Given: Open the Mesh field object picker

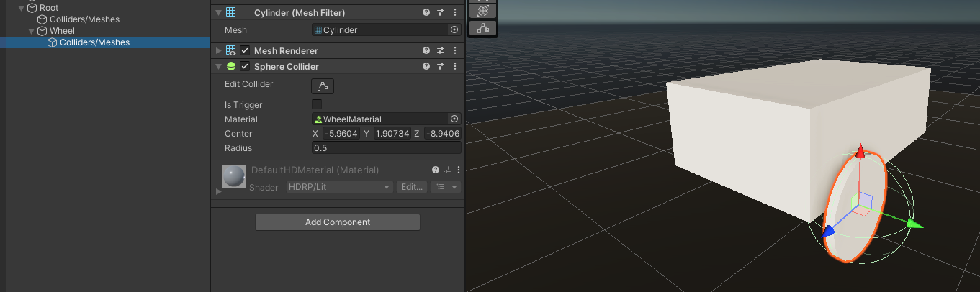Looking at the screenshot, I should coord(454,30).
